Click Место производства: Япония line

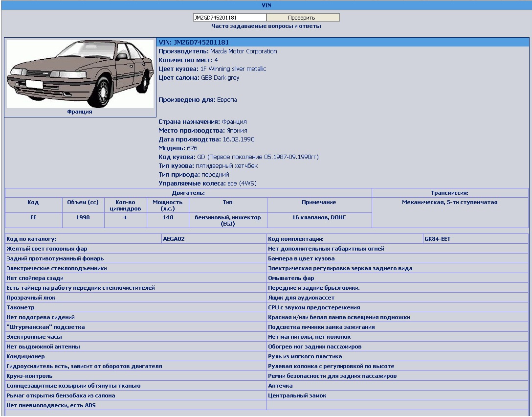coord(203,131)
